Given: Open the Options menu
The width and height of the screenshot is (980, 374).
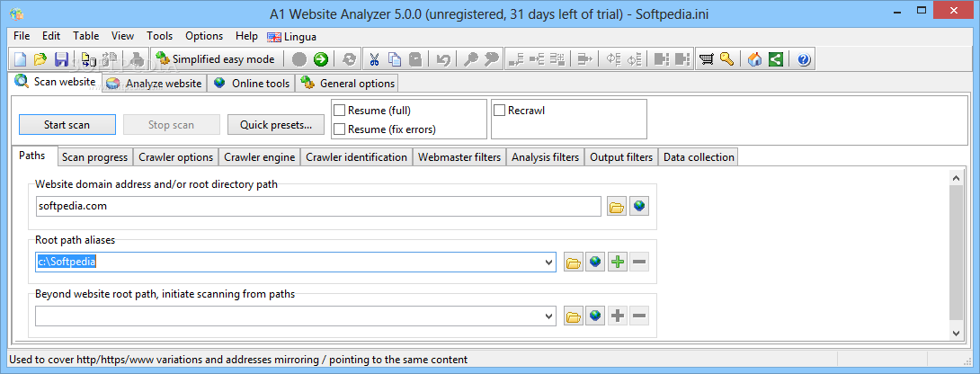Looking at the screenshot, I should point(204,36).
